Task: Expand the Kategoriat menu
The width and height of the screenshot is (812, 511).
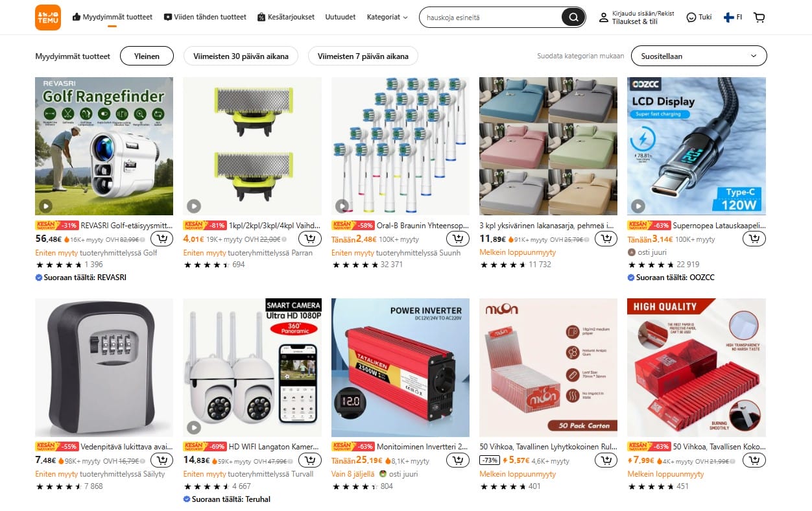Action: pos(387,18)
